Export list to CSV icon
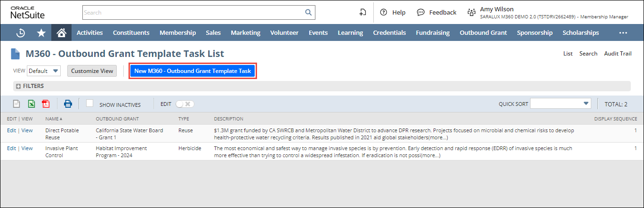This screenshot has width=644, height=208. point(16,104)
